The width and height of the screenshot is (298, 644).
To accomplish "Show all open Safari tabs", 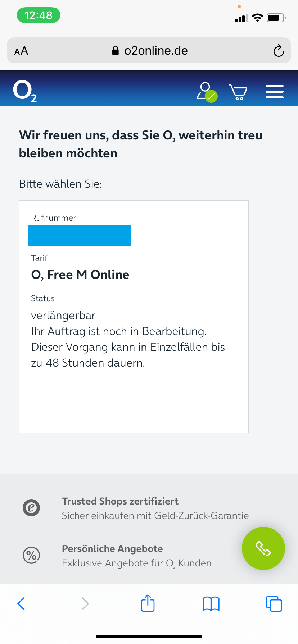I will (x=274, y=603).
